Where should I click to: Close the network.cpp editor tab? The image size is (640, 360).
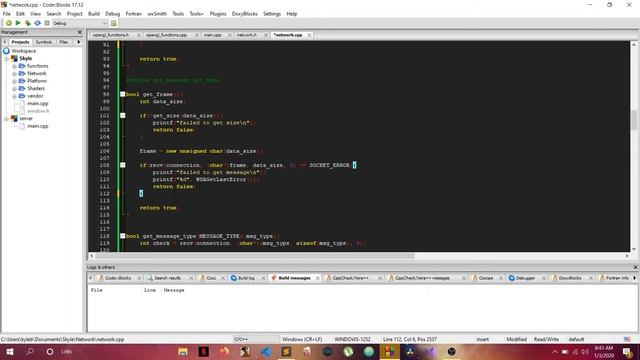[x=309, y=35]
